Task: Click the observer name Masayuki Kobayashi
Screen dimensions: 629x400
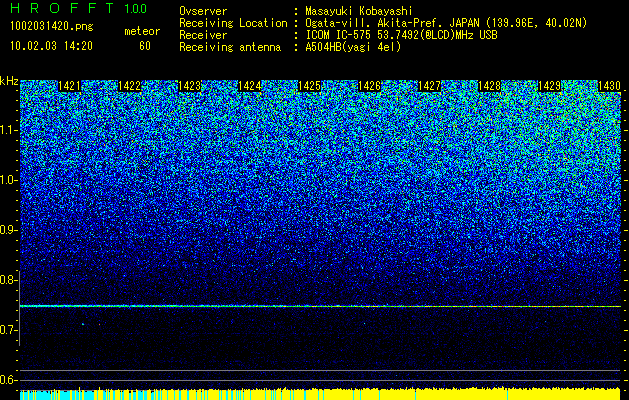Action: (359, 11)
